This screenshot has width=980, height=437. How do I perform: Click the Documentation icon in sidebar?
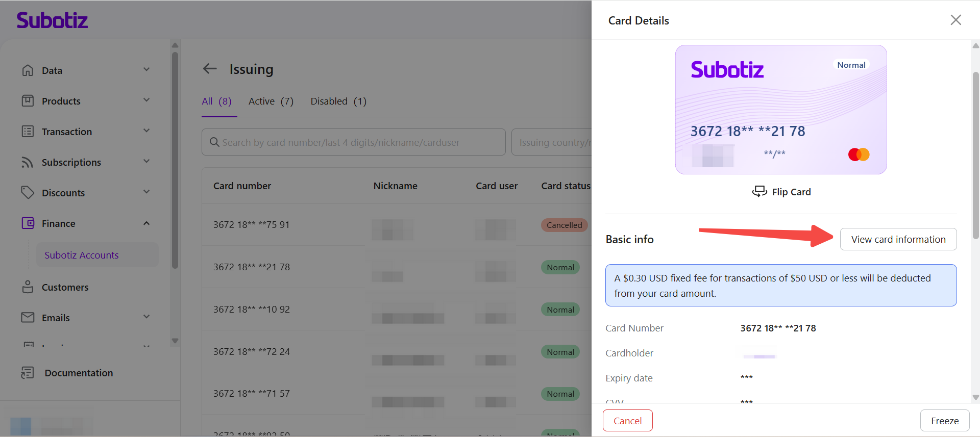coord(28,373)
